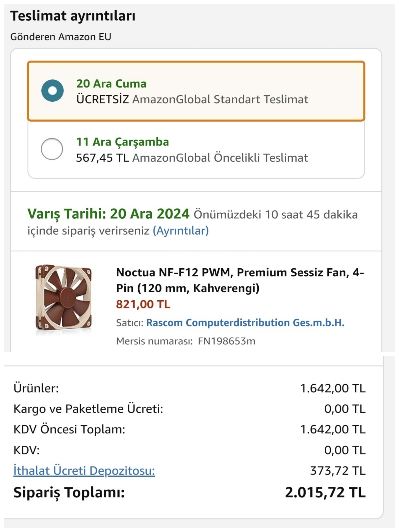Open the (Ayrıntılar) delivery details link

tap(181, 231)
